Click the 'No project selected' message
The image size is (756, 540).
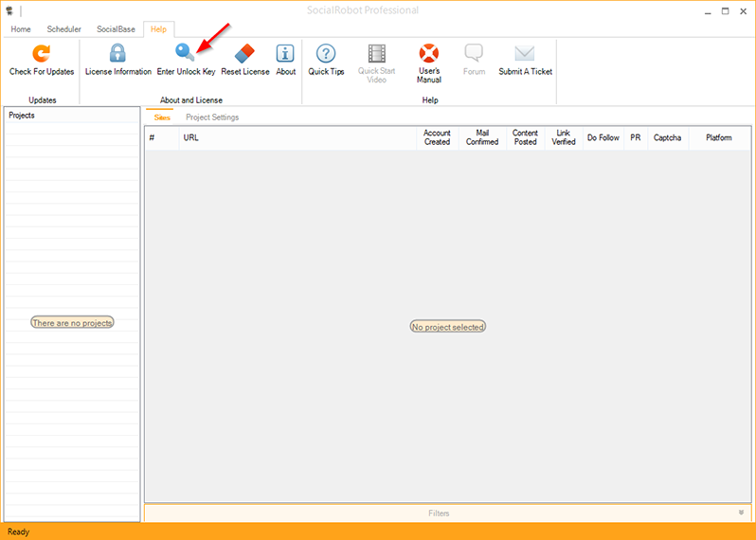point(447,327)
